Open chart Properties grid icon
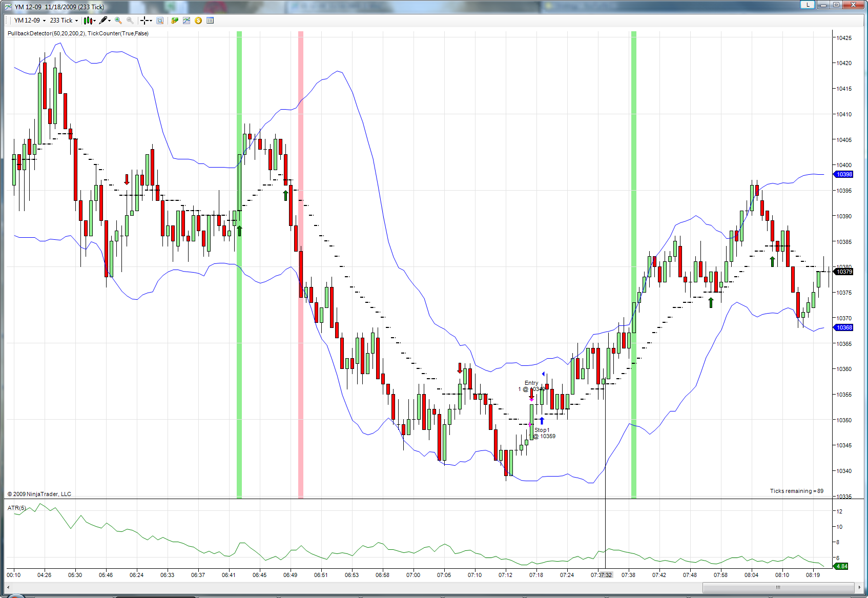Image resolution: width=868 pixels, height=598 pixels. coord(210,20)
